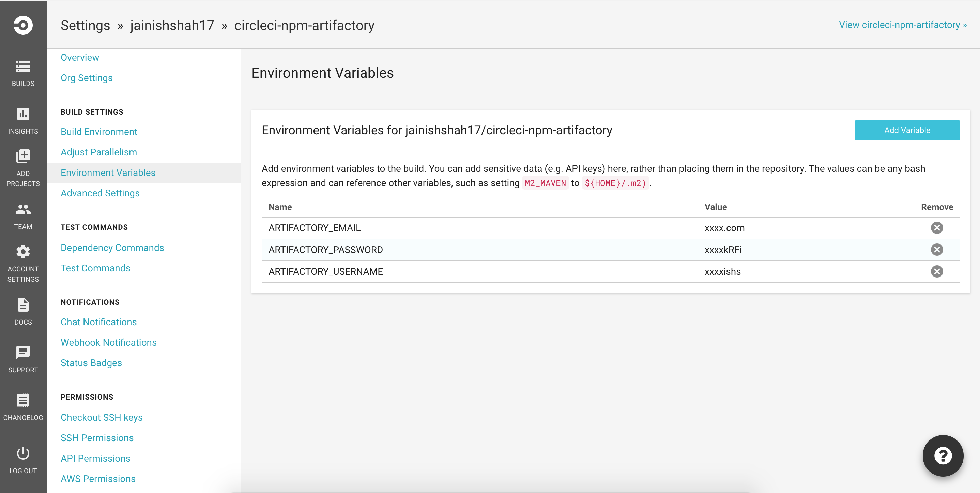
Task: Select Advanced Settings in sidebar menu
Action: click(x=100, y=193)
